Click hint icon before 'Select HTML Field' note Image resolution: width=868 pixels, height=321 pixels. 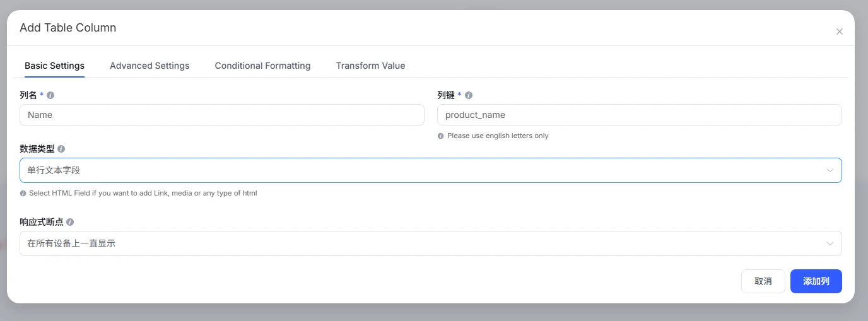(x=23, y=193)
